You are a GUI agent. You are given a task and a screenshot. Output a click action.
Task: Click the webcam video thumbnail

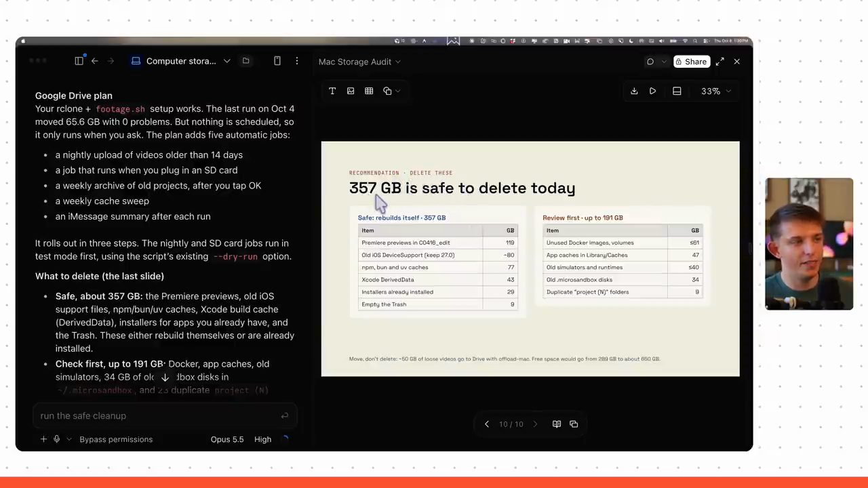(x=809, y=244)
